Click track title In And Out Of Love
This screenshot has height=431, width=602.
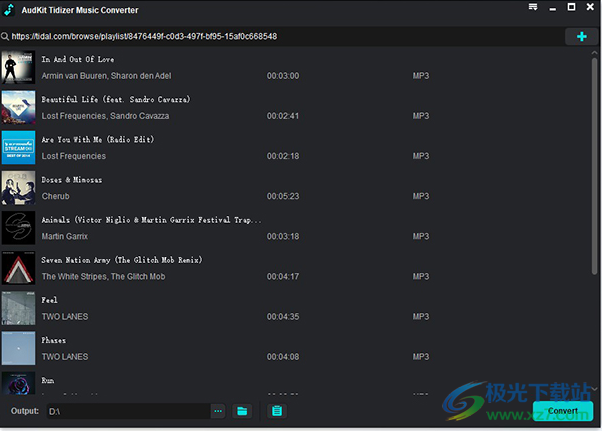(x=78, y=59)
